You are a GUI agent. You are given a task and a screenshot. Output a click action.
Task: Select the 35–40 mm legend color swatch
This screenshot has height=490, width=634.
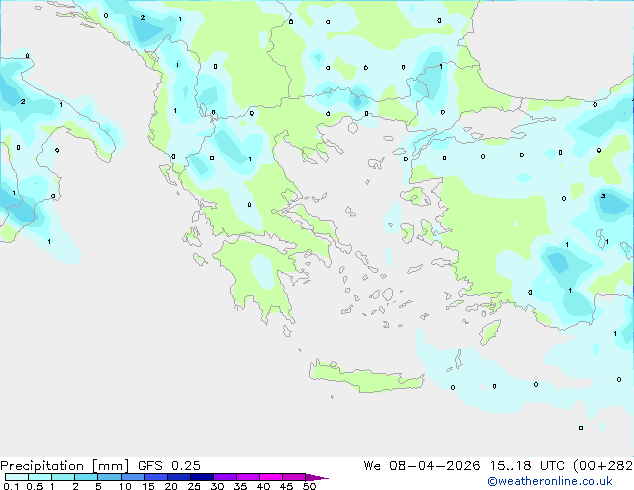click(x=247, y=477)
